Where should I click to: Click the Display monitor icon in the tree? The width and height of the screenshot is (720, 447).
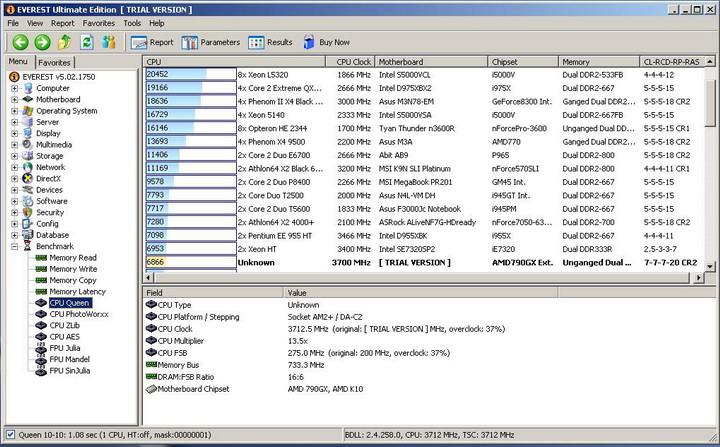[28, 133]
